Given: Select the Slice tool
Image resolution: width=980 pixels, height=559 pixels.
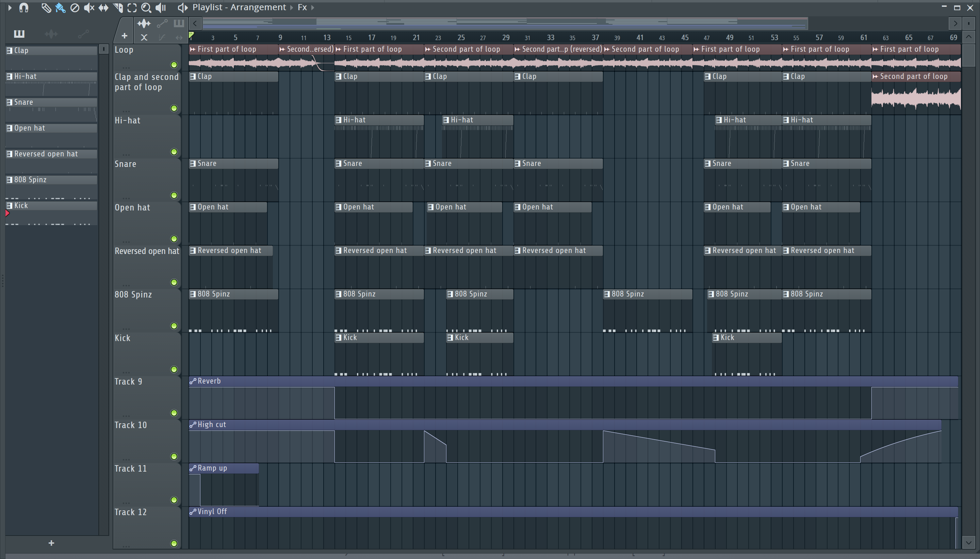Looking at the screenshot, I should click(x=117, y=8).
